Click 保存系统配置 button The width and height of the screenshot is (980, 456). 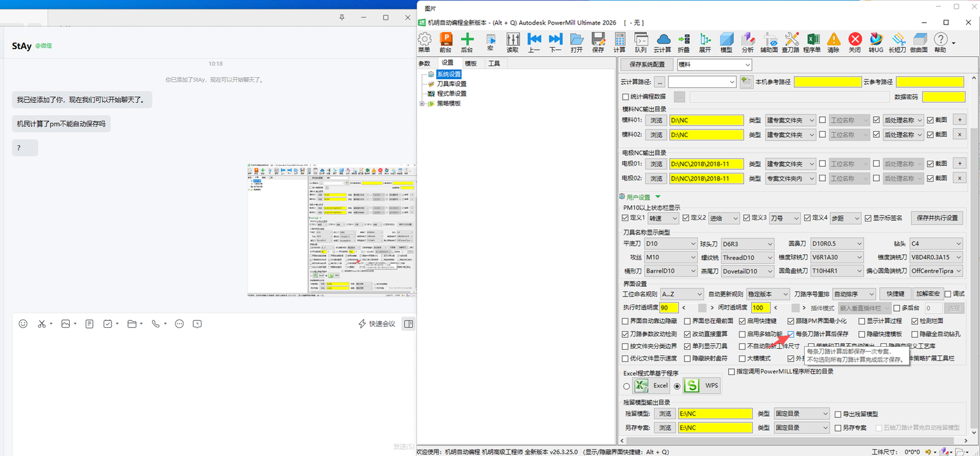pyautogui.click(x=647, y=64)
